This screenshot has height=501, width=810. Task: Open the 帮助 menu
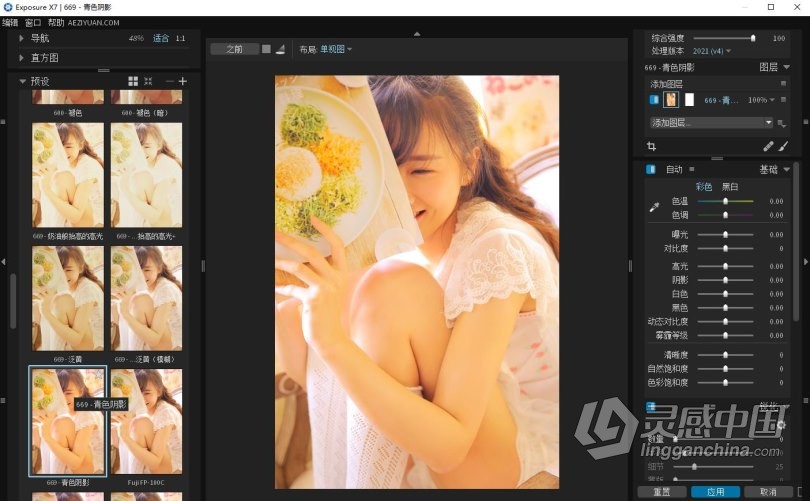56,22
